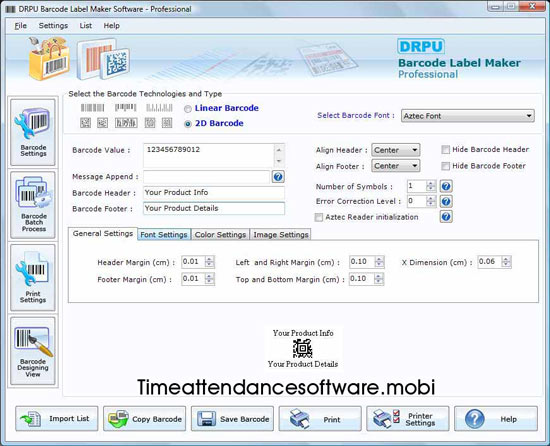Click the fourth 2D barcode sample icon
550x446 pixels.
pyautogui.click(x=150, y=123)
